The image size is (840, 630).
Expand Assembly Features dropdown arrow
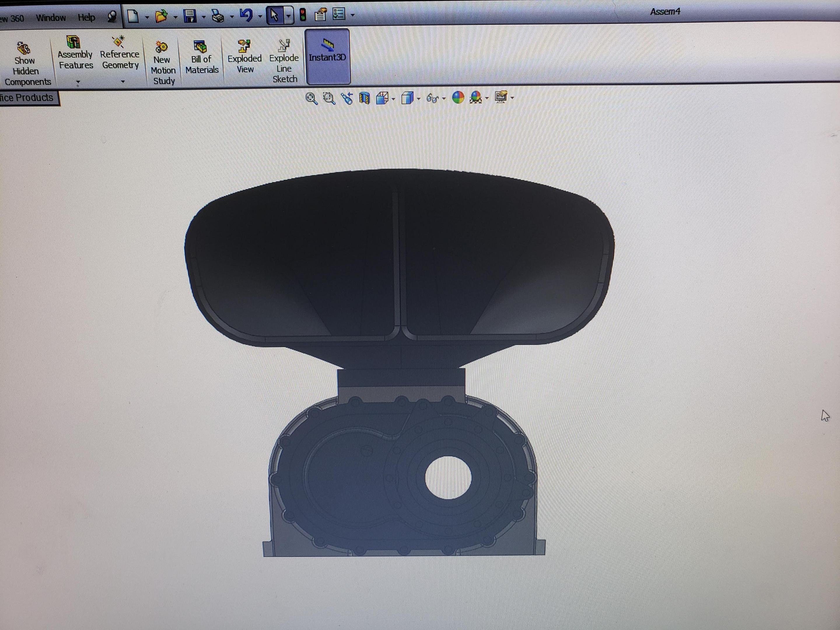78,81
